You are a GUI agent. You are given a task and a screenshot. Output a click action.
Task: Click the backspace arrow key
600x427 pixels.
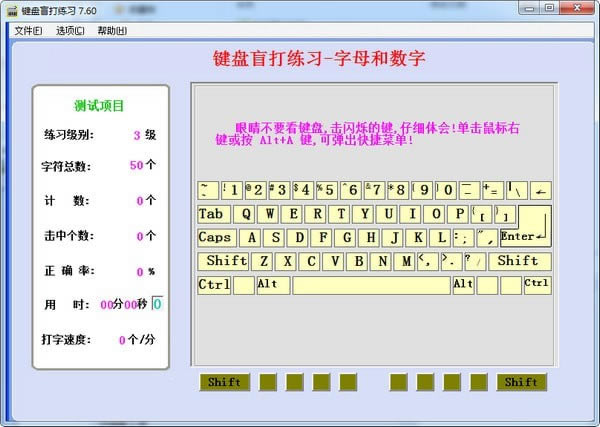coord(540,190)
